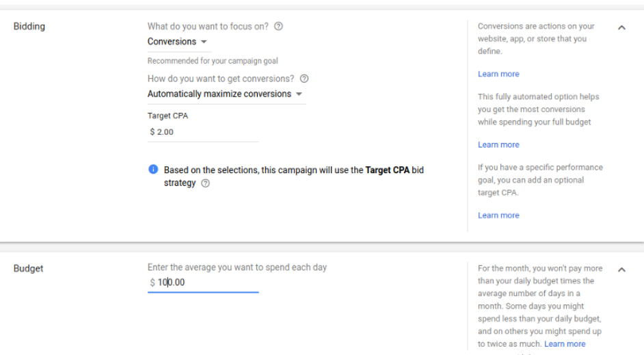Select the Bidding section heading
The image size is (644, 355).
(x=29, y=27)
